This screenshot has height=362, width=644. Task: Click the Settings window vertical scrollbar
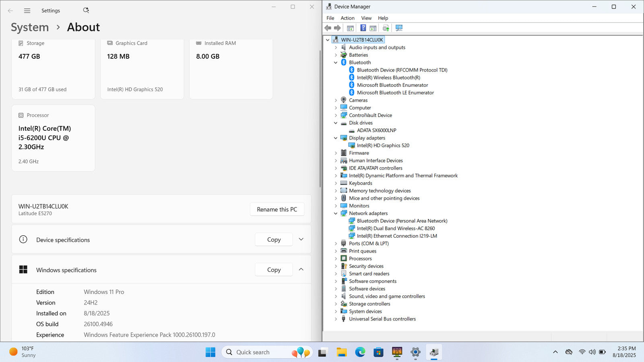(x=320, y=119)
